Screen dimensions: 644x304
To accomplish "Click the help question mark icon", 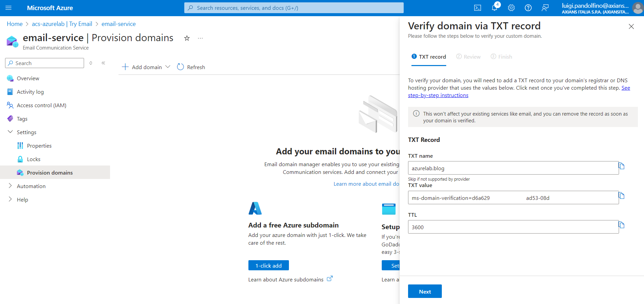I will coord(528,8).
